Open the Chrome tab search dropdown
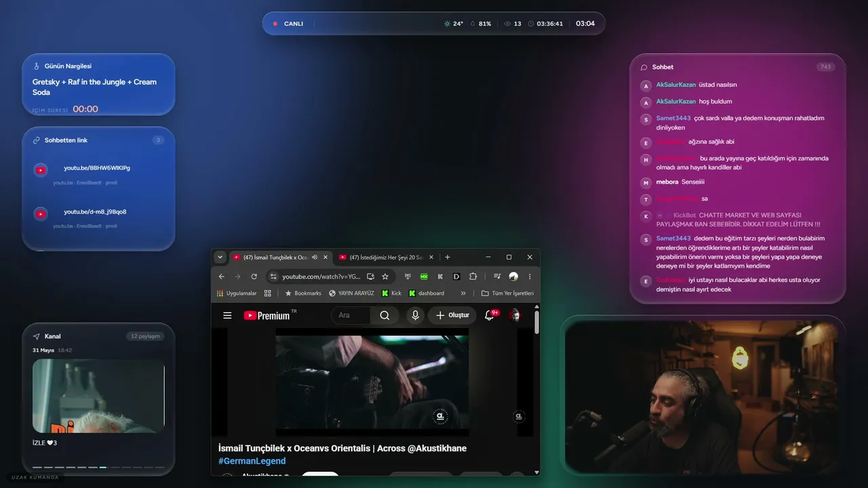 tap(220, 258)
